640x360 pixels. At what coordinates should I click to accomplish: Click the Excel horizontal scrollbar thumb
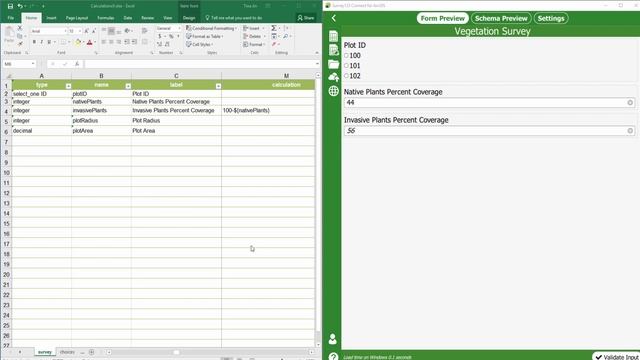[x=176, y=352]
